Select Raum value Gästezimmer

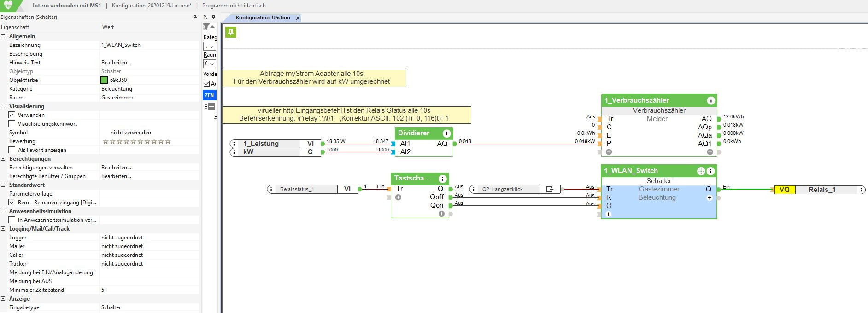click(x=117, y=98)
